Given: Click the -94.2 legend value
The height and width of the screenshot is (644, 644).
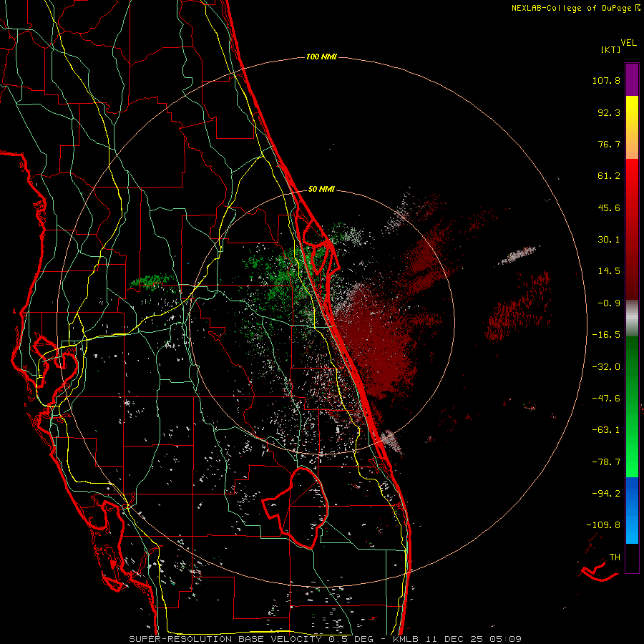Looking at the screenshot, I should (606, 493).
